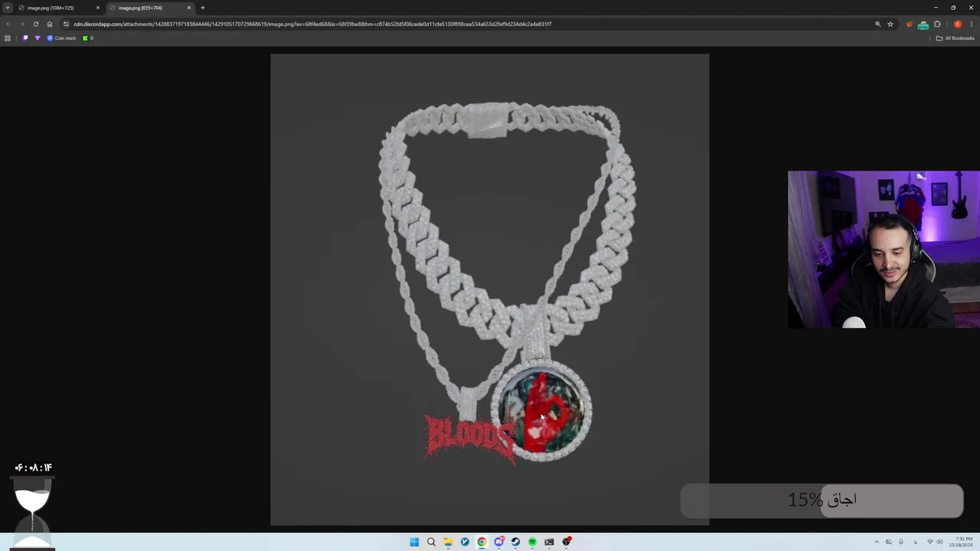The width and height of the screenshot is (980, 551).
Task: Reload the current page
Action: point(35,24)
